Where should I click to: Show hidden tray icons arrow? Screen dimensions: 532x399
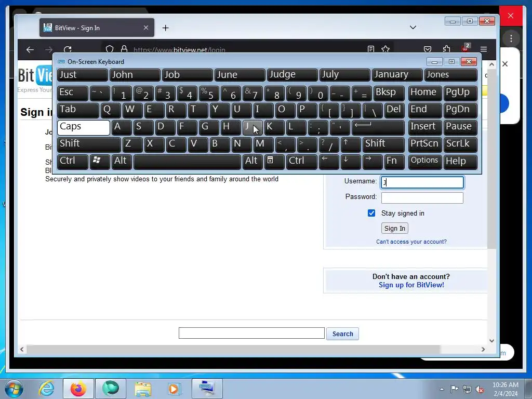tap(442, 389)
